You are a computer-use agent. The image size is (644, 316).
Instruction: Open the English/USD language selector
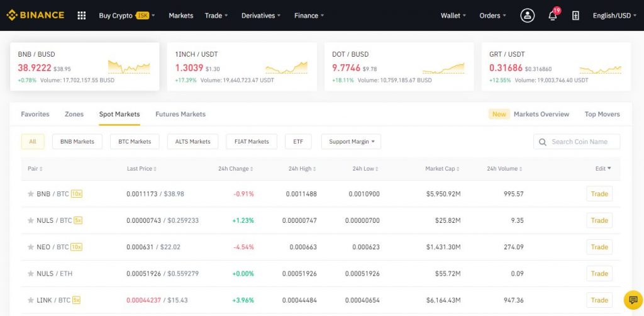(x=614, y=16)
